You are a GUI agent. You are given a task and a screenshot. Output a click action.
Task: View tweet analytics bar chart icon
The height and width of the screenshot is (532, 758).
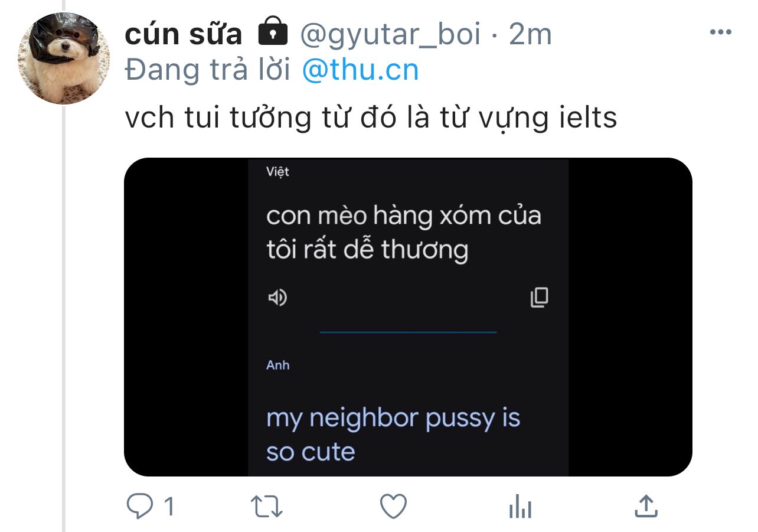[x=520, y=507]
